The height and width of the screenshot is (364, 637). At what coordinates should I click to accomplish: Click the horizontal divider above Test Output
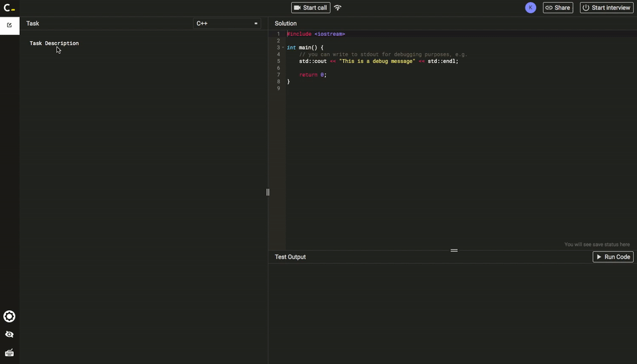click(x=454, y=251)
